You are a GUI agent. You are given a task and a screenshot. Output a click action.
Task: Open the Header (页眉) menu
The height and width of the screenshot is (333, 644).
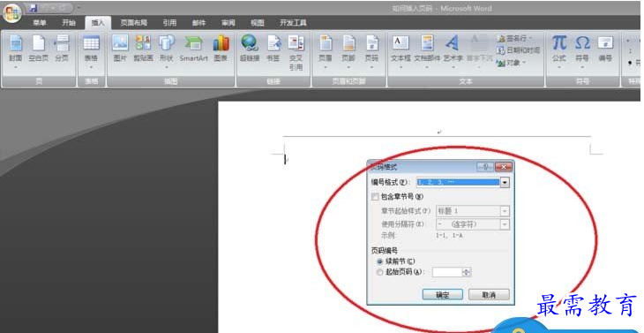pos(326,51)
